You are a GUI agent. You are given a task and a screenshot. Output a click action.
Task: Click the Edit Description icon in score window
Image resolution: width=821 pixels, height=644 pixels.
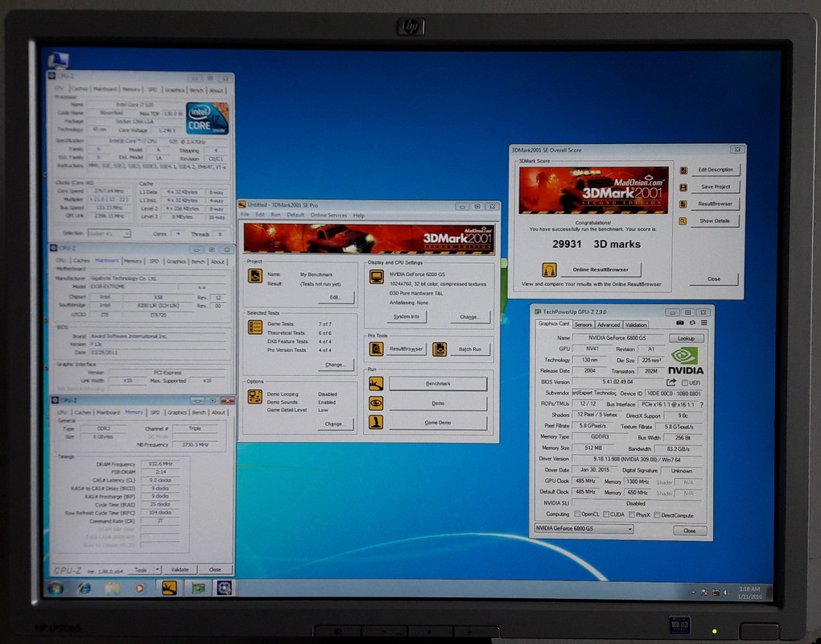point(683,170)
